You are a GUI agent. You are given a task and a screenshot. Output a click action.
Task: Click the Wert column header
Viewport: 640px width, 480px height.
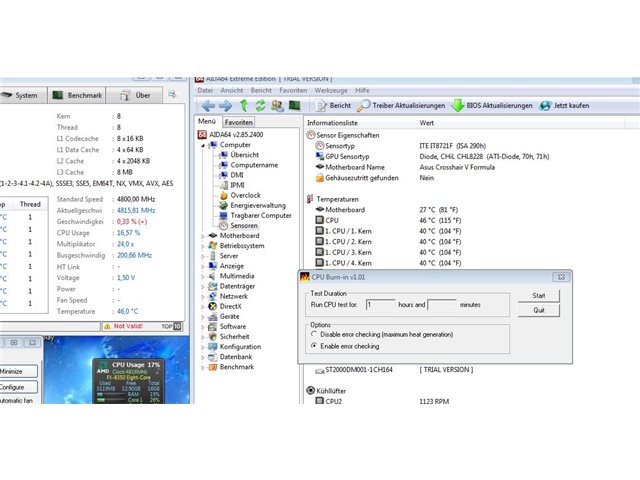coord(427,123)
